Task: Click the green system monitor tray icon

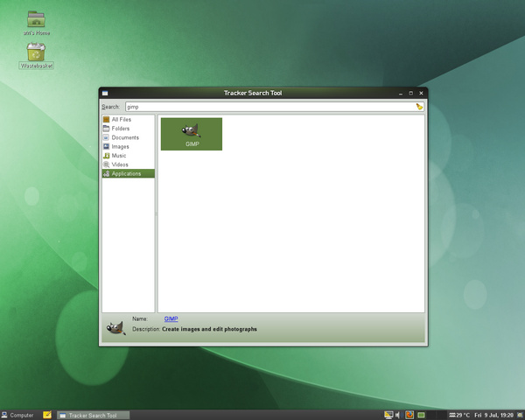Action: tap(421, 416)
